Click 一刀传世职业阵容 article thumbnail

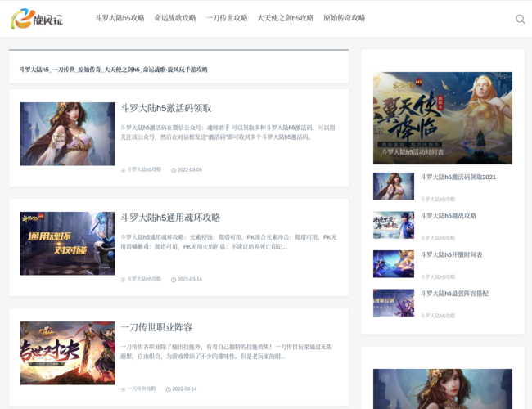click(67, 353)
